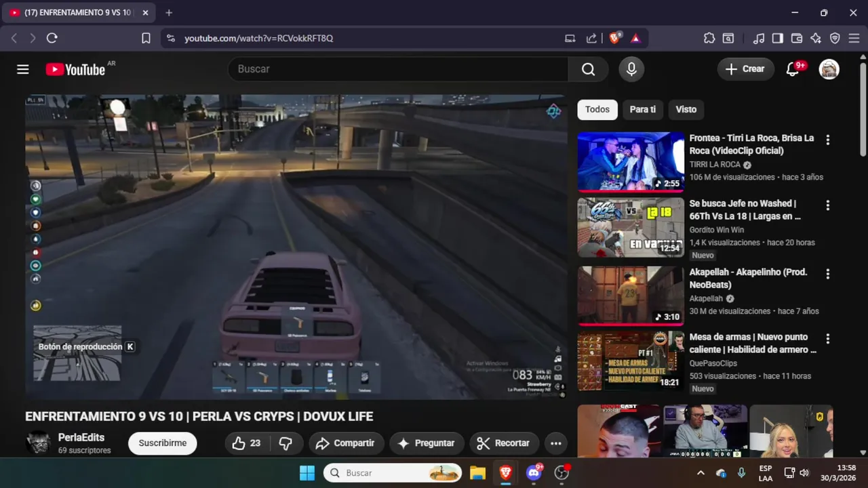Screen dimensions: 868x488
Task: Open Brave Shields lion icon
Action: (x=614, y=38)
